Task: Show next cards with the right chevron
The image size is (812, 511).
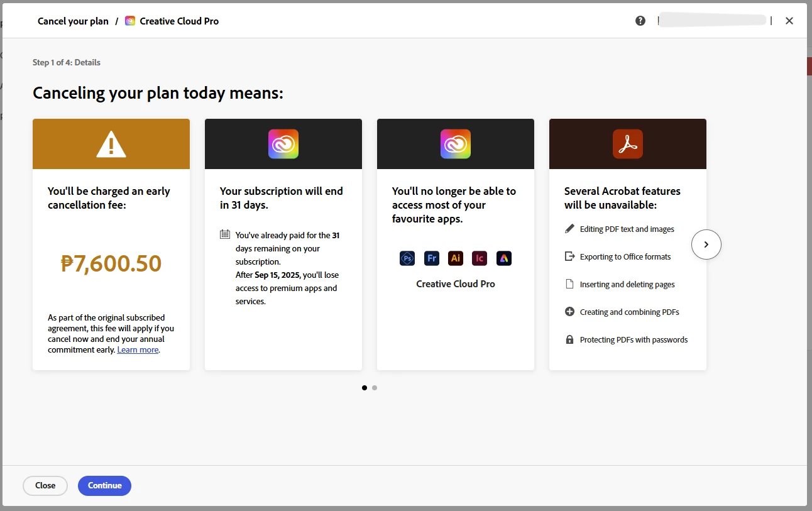Action: tap(706, 245)
